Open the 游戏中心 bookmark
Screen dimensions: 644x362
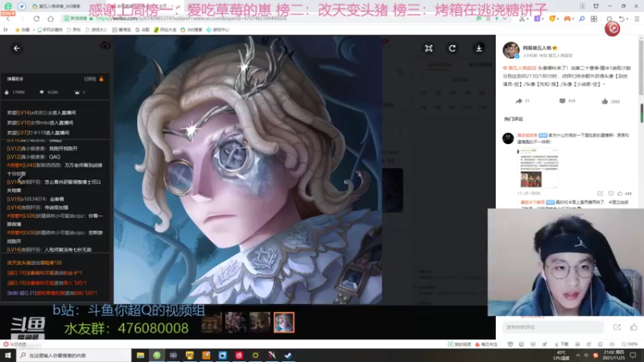tap(217, 30)
